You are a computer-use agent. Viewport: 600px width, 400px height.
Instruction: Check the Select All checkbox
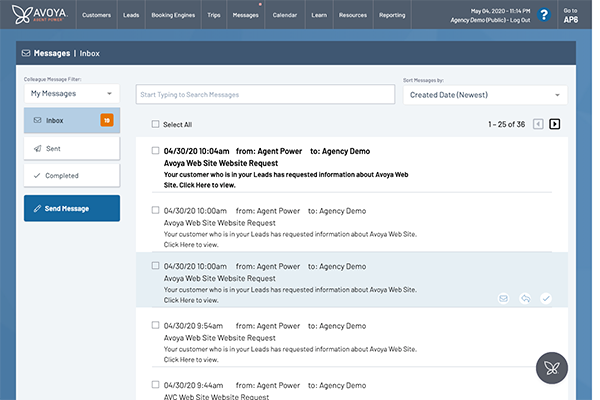[x=155, y=125]
